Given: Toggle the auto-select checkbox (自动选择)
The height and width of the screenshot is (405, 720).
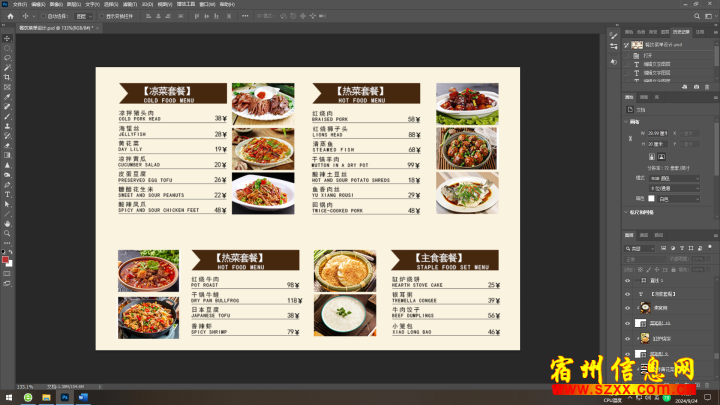Looking at the screenshot, I should point(44,16).
